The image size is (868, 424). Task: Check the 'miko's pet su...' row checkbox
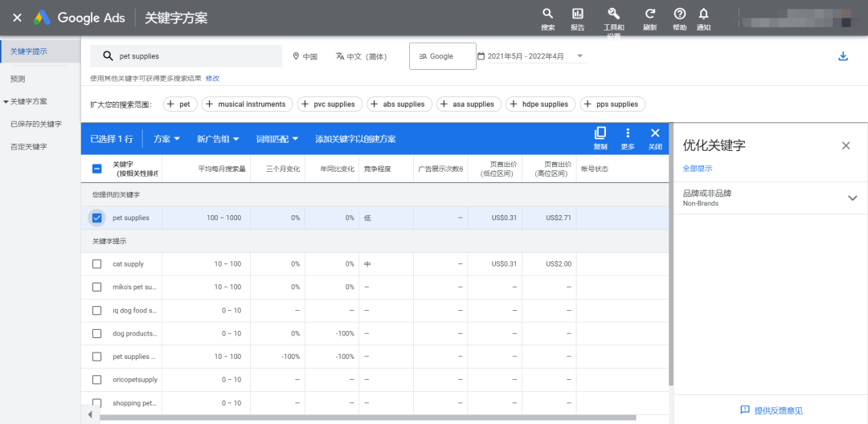point(97,287)
